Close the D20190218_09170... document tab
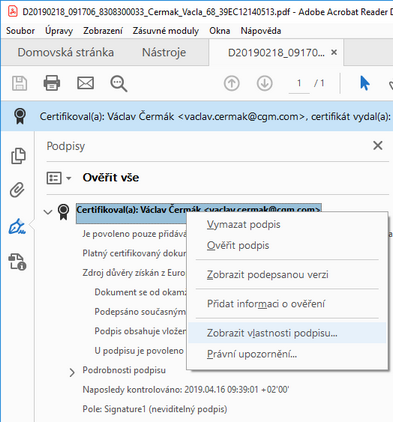The image size is (393, 422). 334,52
